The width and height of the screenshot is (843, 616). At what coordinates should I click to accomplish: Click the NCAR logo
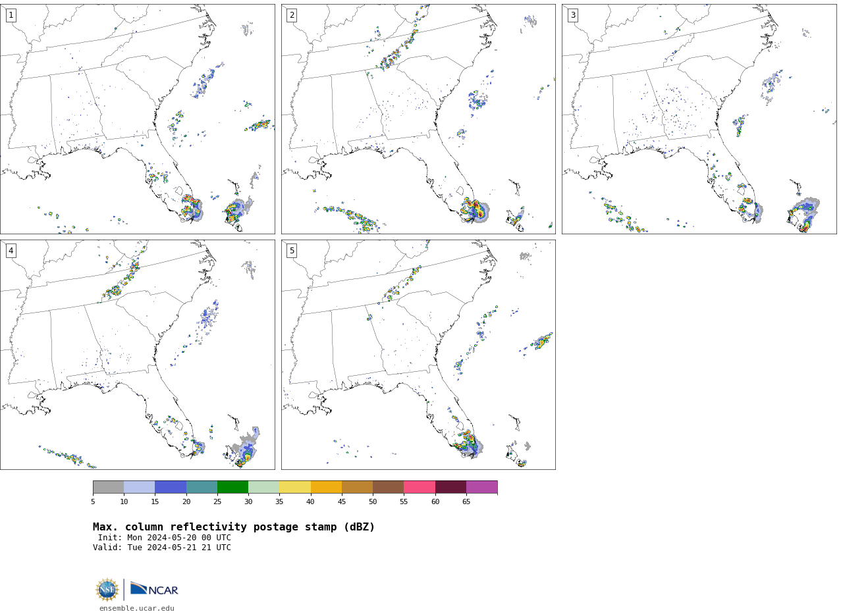(x=154, y=589)
